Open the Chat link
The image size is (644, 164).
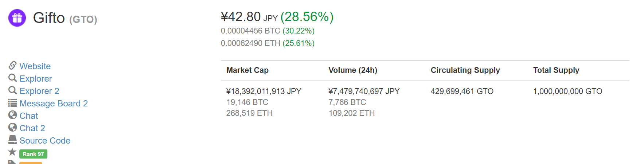pos(29,116)
